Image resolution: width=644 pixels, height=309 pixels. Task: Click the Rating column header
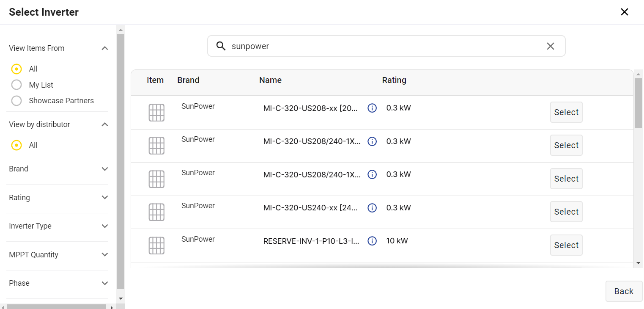tap(394, 80)
